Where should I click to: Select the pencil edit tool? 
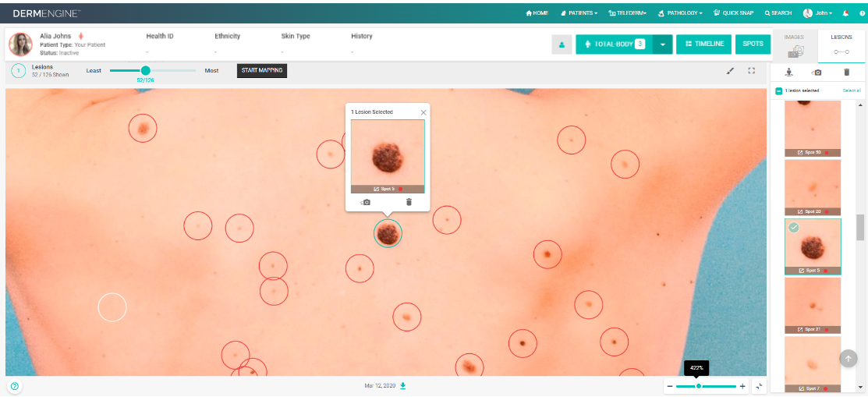[730, 70]
